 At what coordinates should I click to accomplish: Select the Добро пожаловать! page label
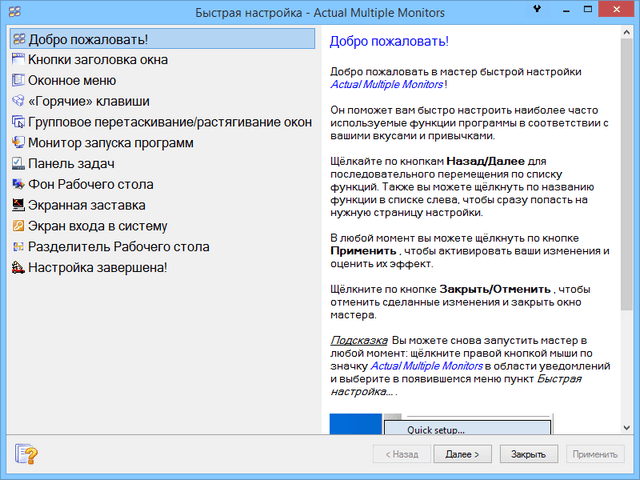88,39
